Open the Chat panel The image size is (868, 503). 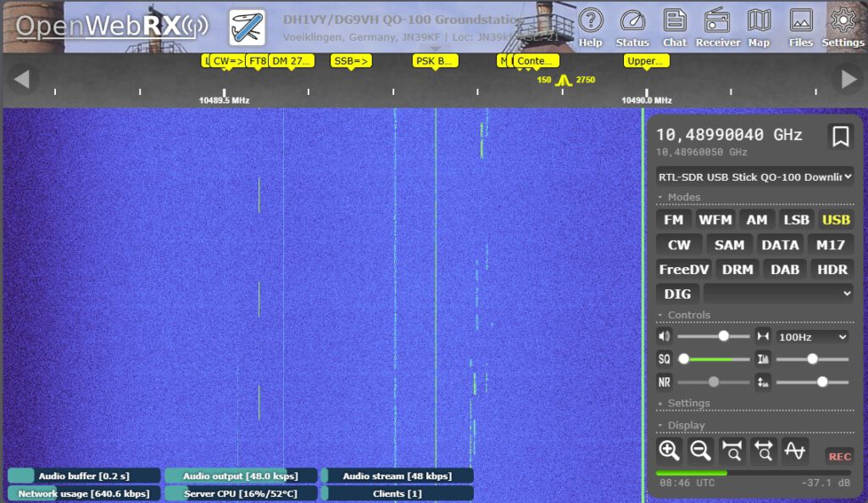[675, 26]
